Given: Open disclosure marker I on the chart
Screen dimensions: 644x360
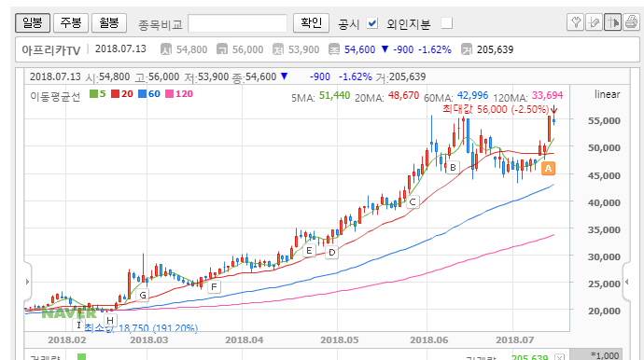Looking at the screenshot, I should coord(78,325).
